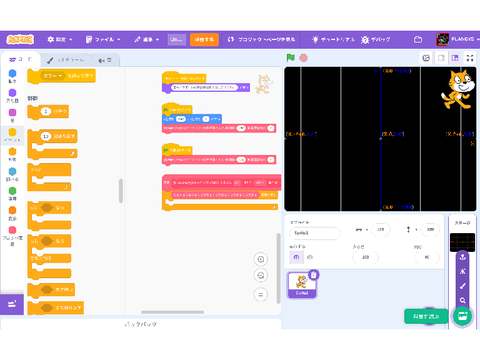Image resolution: width=480 pixels, height=360 pixels.
Task: Select the Events block category
Action: click(x=12, y=135)
